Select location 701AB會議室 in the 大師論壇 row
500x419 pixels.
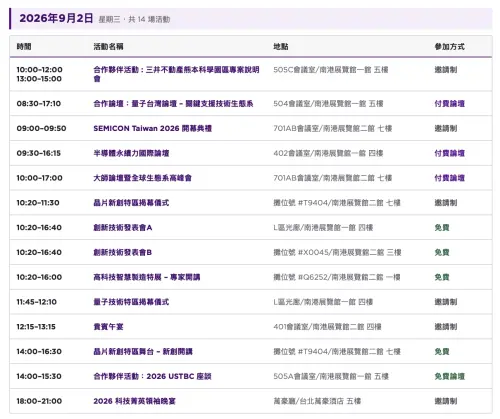pyautogui.click(x=332, y=178)
